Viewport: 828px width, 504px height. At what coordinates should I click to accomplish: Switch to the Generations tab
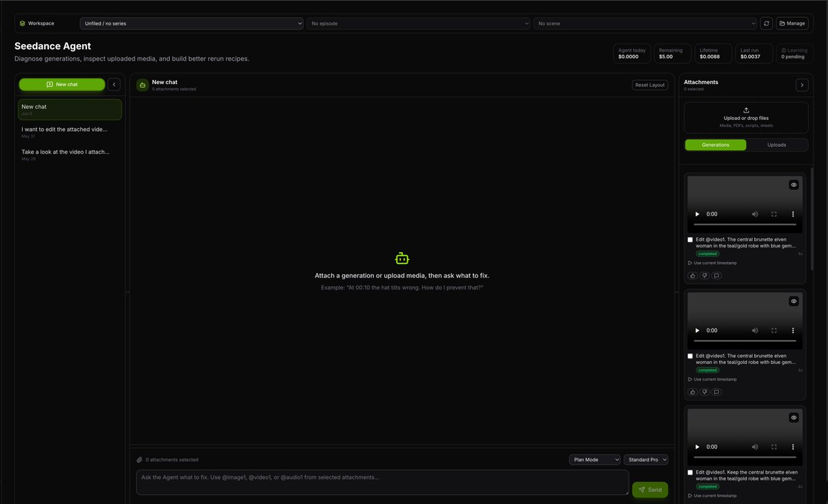[716, 145]
